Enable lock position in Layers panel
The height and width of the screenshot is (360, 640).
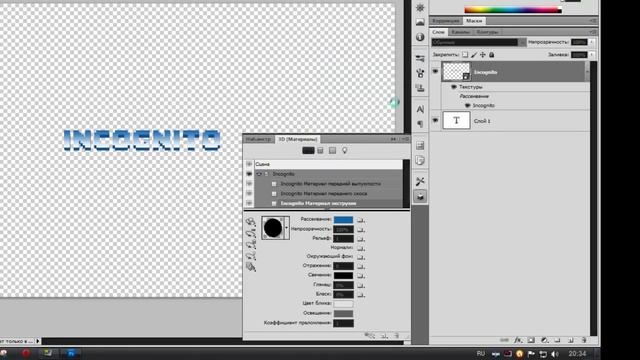483,55
